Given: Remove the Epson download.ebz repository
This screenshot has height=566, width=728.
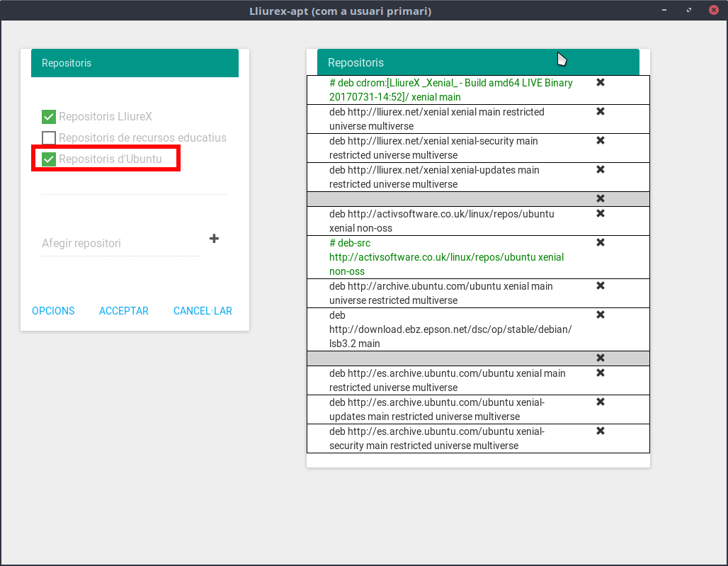Looking at the screenshot, I should (x=600, y=315).
